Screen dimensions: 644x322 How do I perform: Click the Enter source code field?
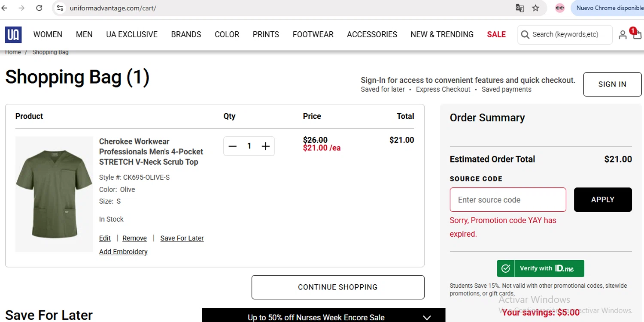pos(507,200)
